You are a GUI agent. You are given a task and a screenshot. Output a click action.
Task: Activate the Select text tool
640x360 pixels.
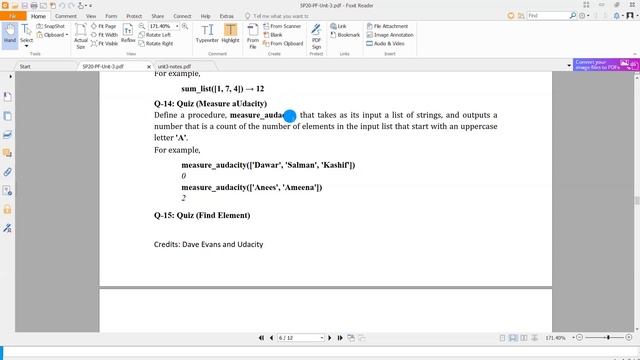pyautogui.click(x=27, y=36)
